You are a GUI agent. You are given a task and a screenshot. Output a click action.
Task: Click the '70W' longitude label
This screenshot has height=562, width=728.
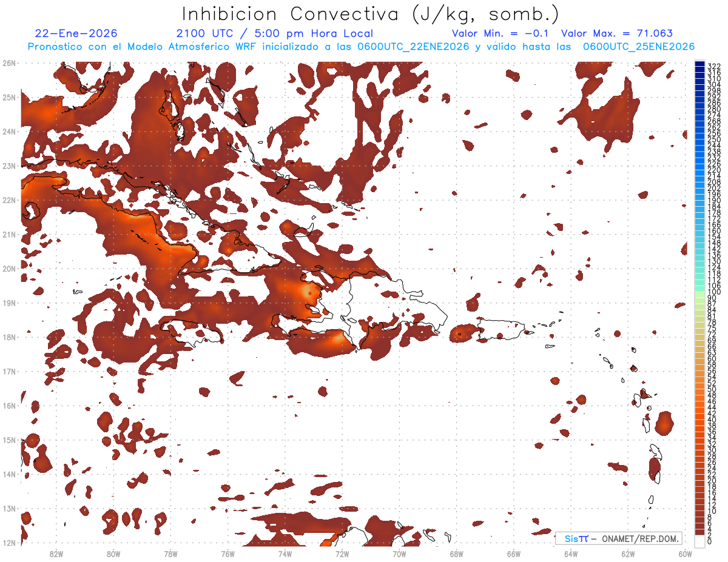(x=399, y=554)
